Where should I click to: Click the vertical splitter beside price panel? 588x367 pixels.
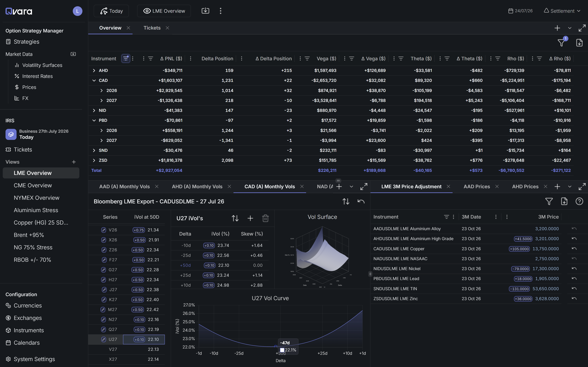click(370, 274)
